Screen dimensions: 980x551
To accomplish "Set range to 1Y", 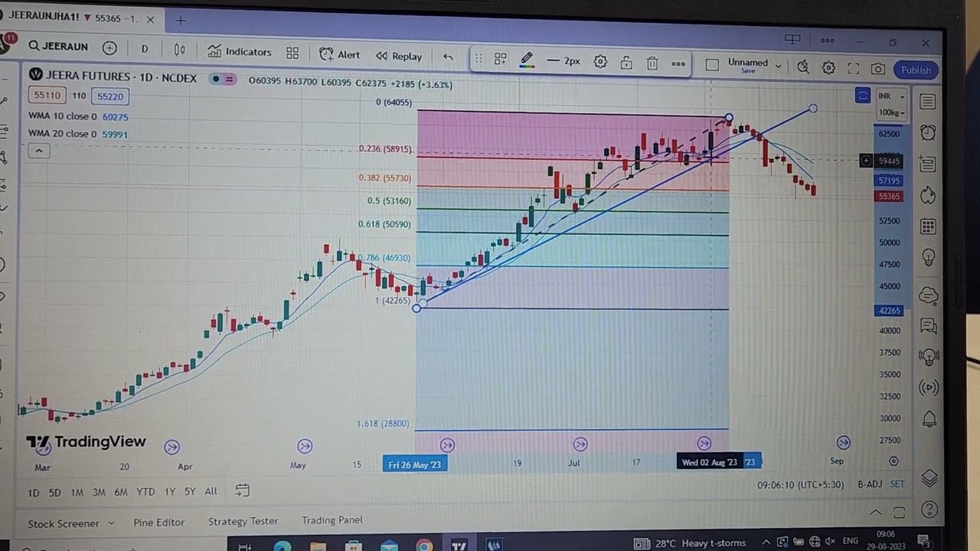I will [x=170, y=492].
